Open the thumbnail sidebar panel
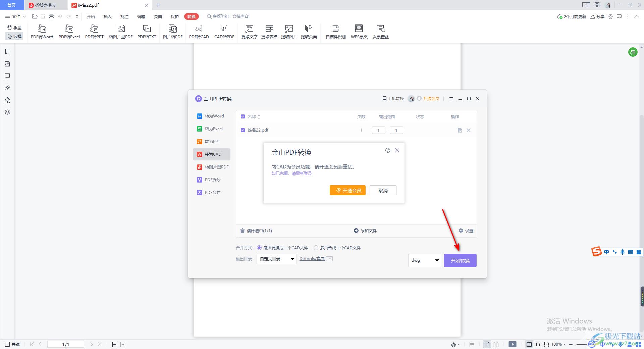Screen dimensions: 644x349 (7, 64)
